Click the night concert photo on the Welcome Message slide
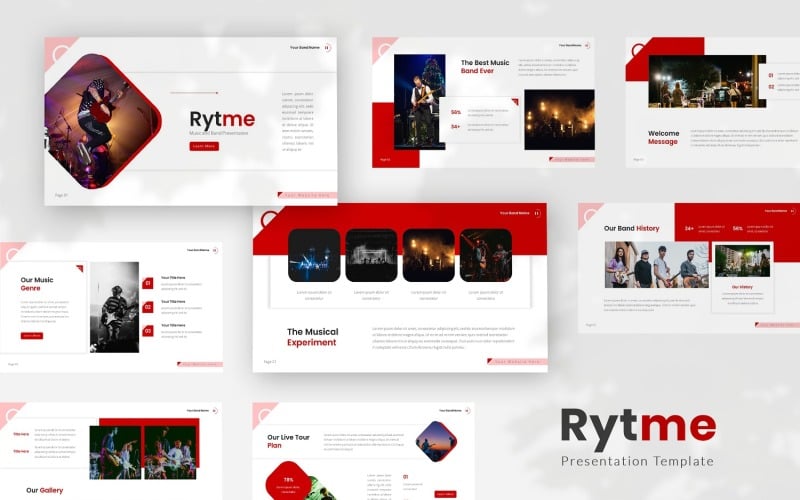800x500 pixels. point(707,81)
